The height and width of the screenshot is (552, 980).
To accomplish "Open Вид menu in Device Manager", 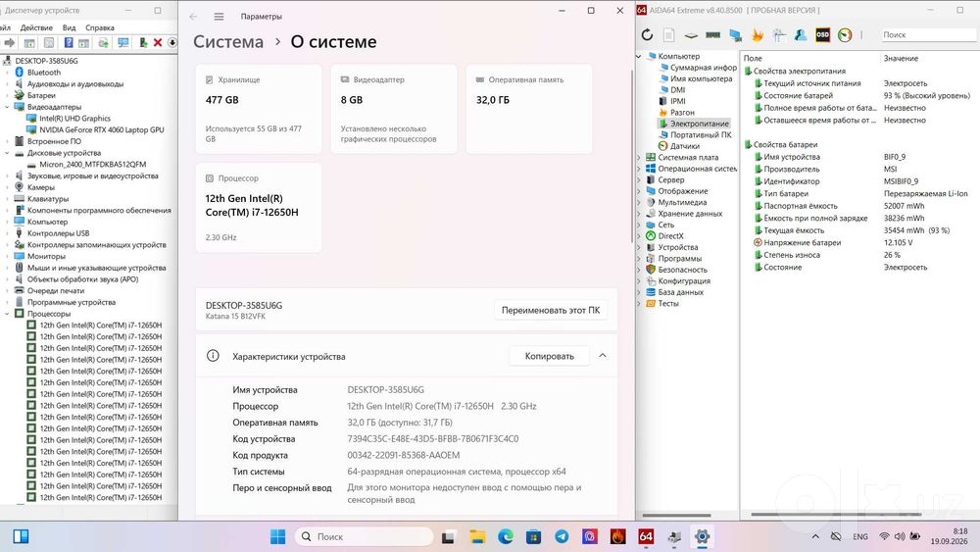I will [69, 27].
